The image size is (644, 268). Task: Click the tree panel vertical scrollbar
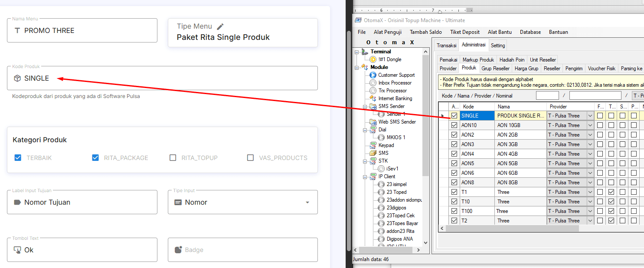(x=425, y=130)
